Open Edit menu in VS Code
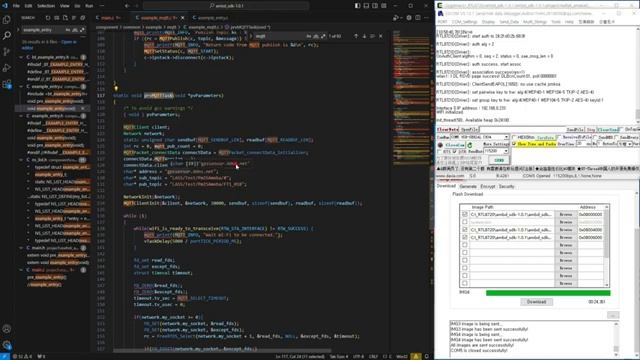 point(28,6)
